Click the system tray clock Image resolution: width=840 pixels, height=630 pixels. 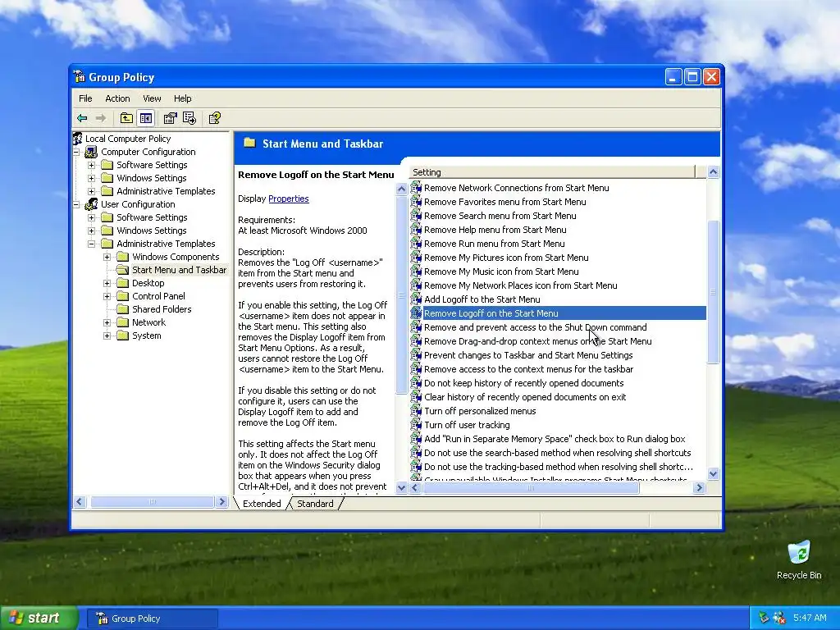click(810, 618)
